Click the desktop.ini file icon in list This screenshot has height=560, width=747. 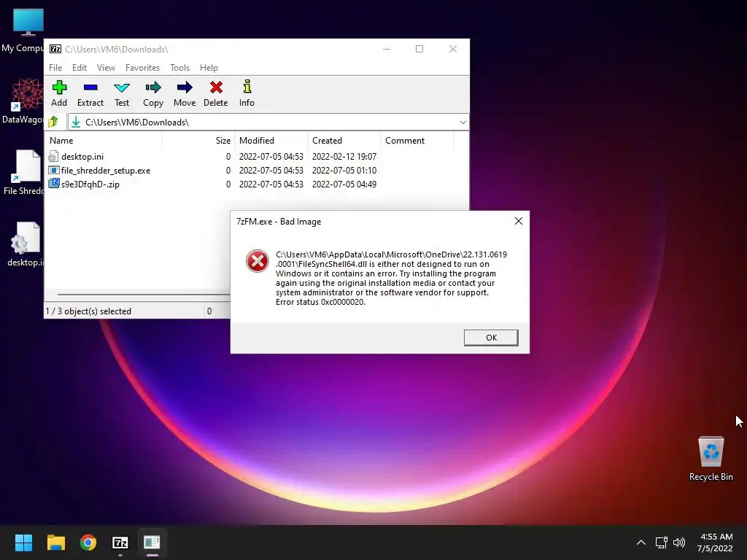pos(53,157)
